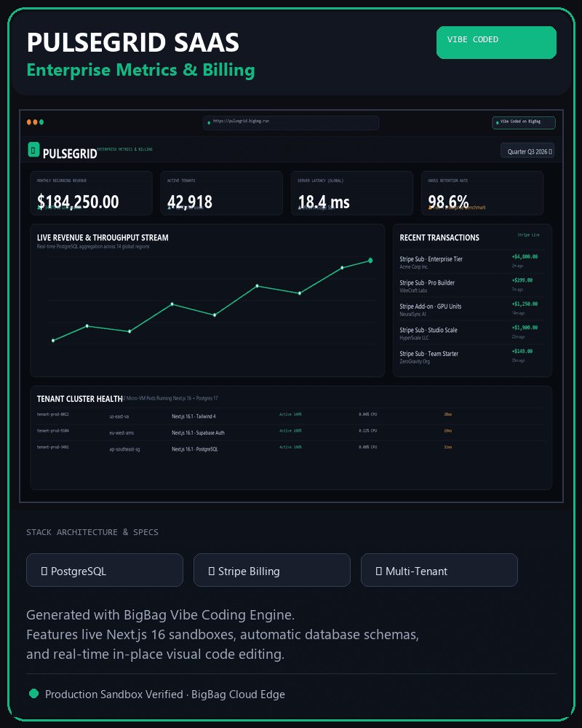Viewport: 582px width, 728px height.
Task: Click the Stripe Billing chip's icon glyph
Action: click(211, 571)
